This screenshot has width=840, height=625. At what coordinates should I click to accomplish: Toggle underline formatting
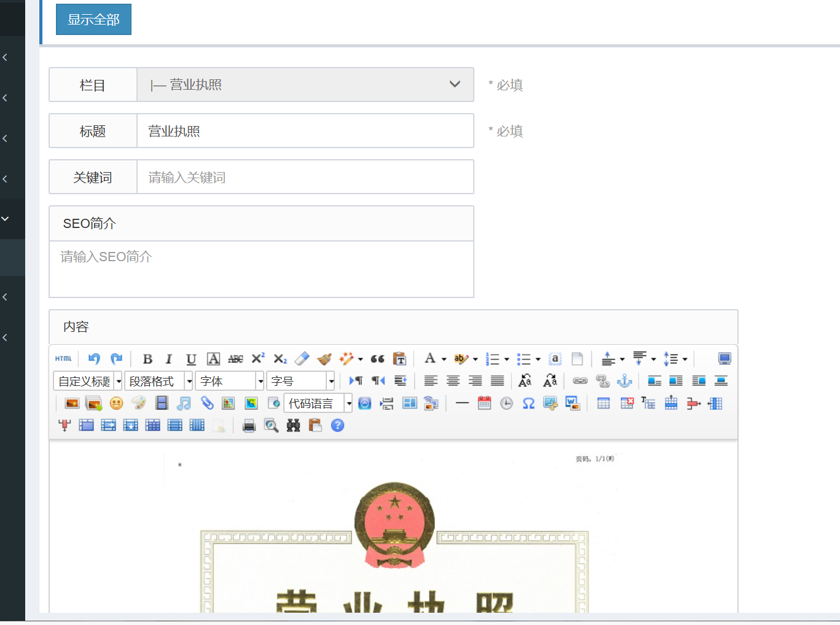(191, 359)
